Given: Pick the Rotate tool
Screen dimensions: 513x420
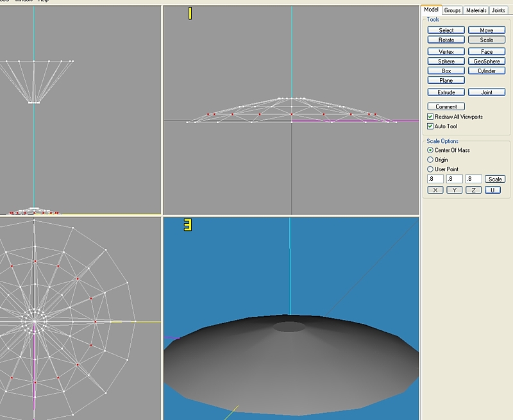Looking at the screenshot, I should pyautogui.click(x=446, y=40).
